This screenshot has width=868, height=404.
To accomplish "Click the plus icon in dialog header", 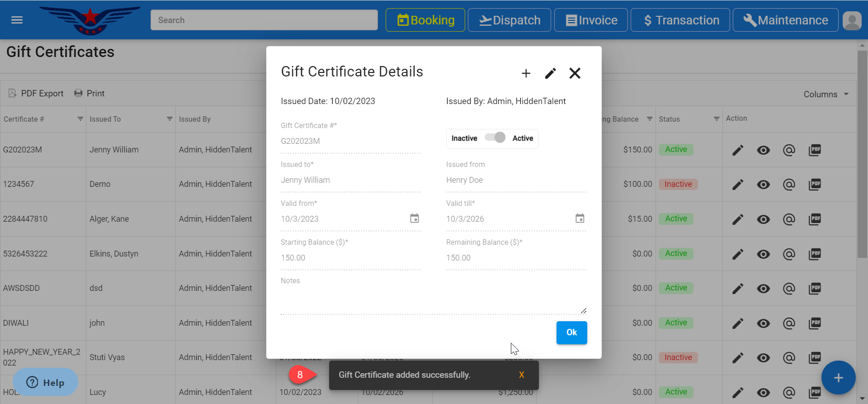I will (526, 73).
